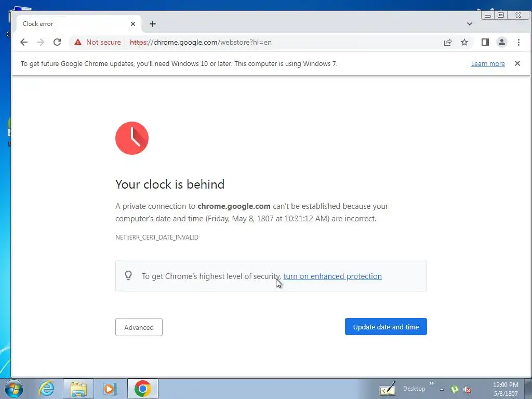Open the Windows Start menu
Image resolution: width=532 pixels, height=399 pixels.
coord(14,389)
